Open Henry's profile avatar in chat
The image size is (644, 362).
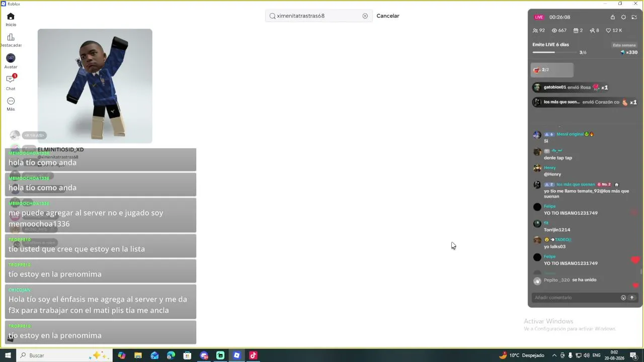pyautogui.click(x=537, y=168)
